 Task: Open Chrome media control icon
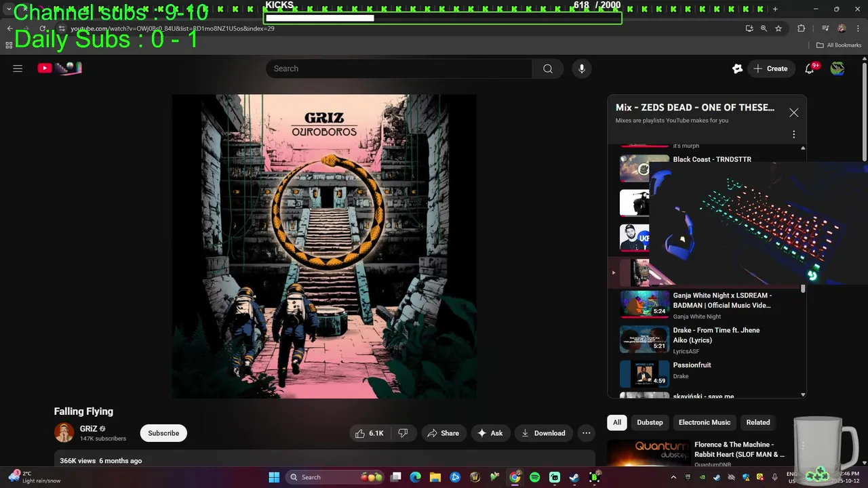tap(825, 28)
